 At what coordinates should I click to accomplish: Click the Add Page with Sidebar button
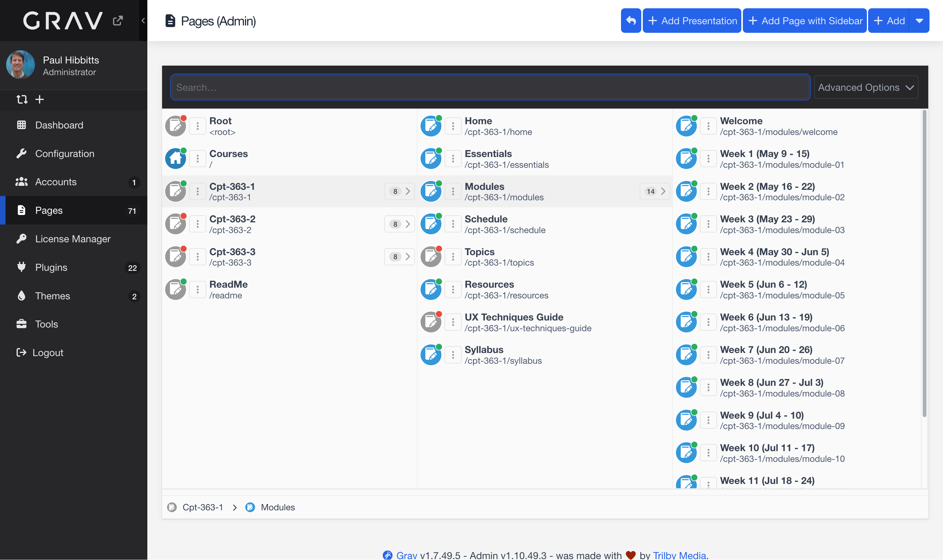[x=804, y=20]
